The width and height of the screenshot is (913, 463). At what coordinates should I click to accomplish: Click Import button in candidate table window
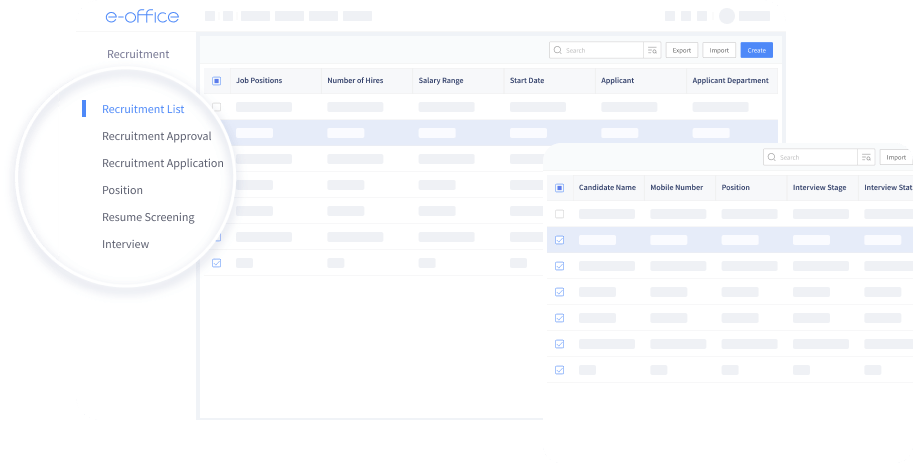[x=896, y=157]
